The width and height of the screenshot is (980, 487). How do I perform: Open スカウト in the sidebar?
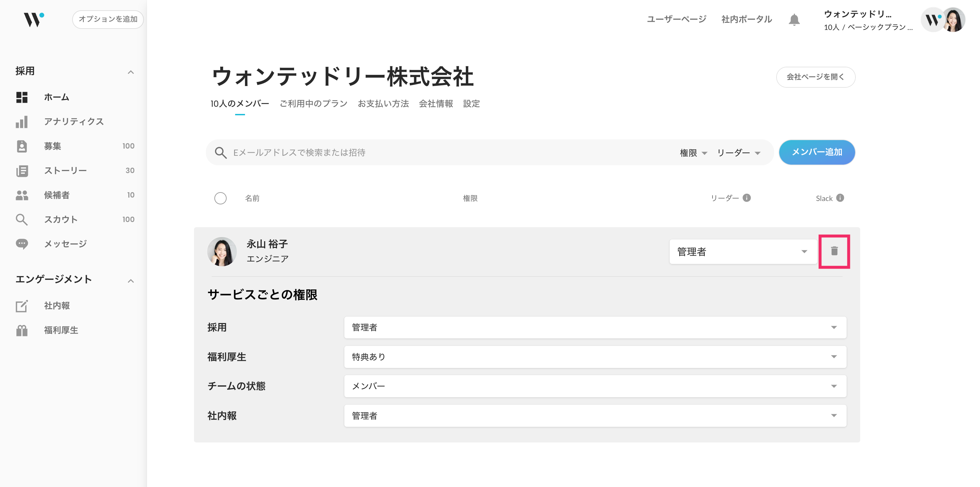click(x=61, y=219)
